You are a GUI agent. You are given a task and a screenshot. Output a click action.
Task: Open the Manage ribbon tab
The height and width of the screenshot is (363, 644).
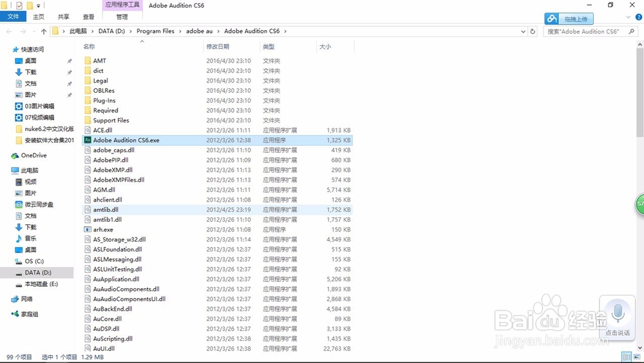tap(122, 17)
